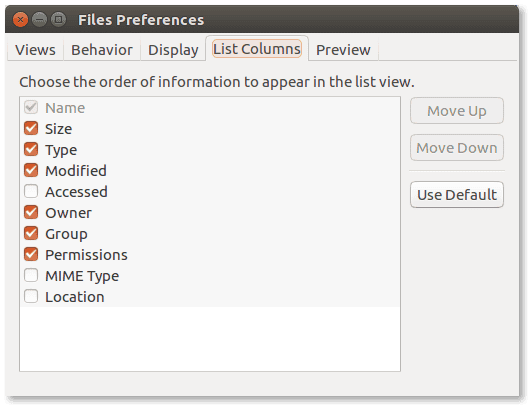The width and height of the screenshot is (528, 405).
Task: Uncheck the Permissions column checkbox
Action: coord(31,255)
